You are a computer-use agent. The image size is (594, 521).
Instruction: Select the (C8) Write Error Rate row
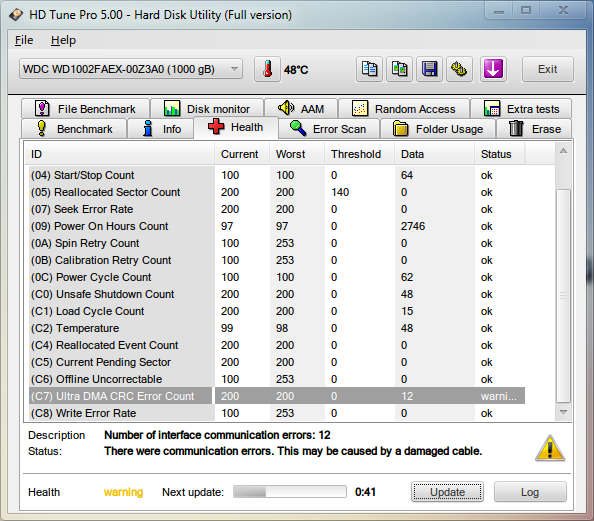pyautogui.click(x=277, y=413)
